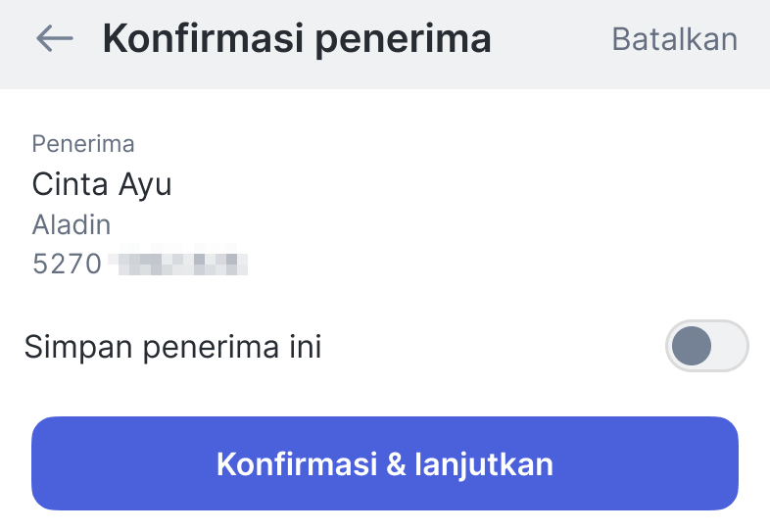The width and height of the screenshot is (770, 532).
Task: Turn on saving this recipient
Action: [x=706, y=346]
